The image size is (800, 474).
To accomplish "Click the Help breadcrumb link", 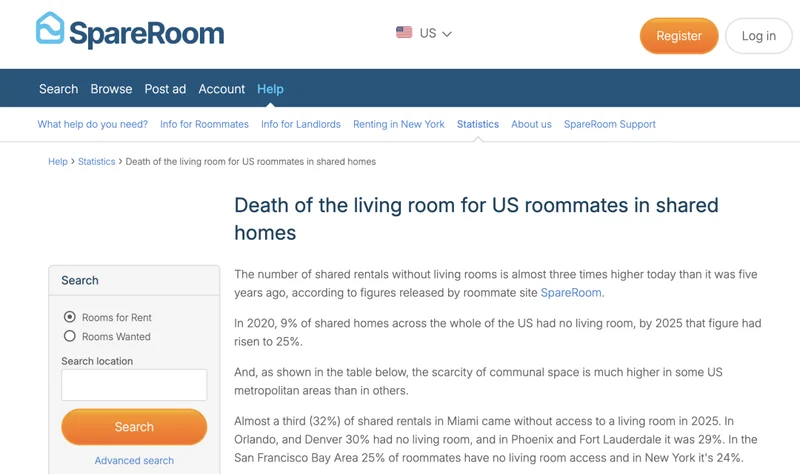I will pyautogui.click(x=58, y=161).
